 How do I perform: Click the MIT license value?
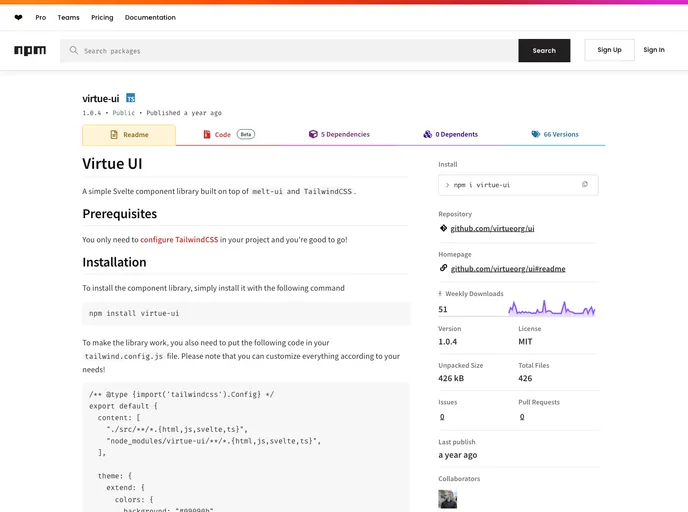(525, 341)
